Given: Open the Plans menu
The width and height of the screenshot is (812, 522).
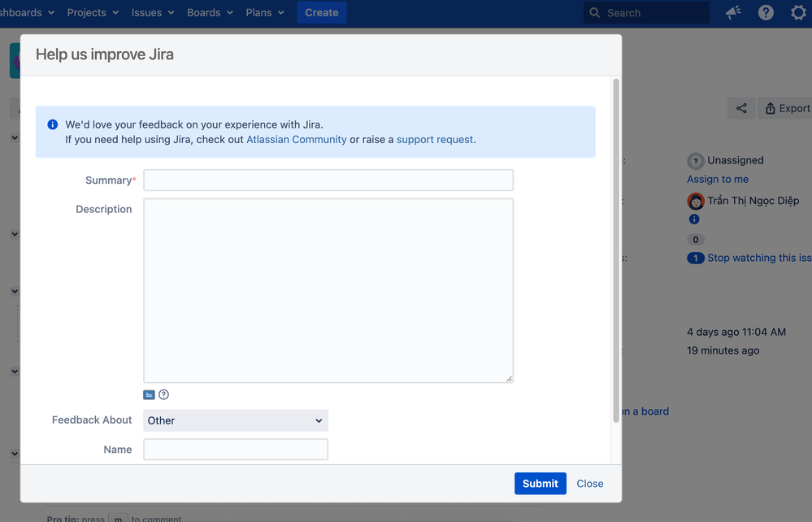Looking at the screenshot, I should [x=265, y=12].
